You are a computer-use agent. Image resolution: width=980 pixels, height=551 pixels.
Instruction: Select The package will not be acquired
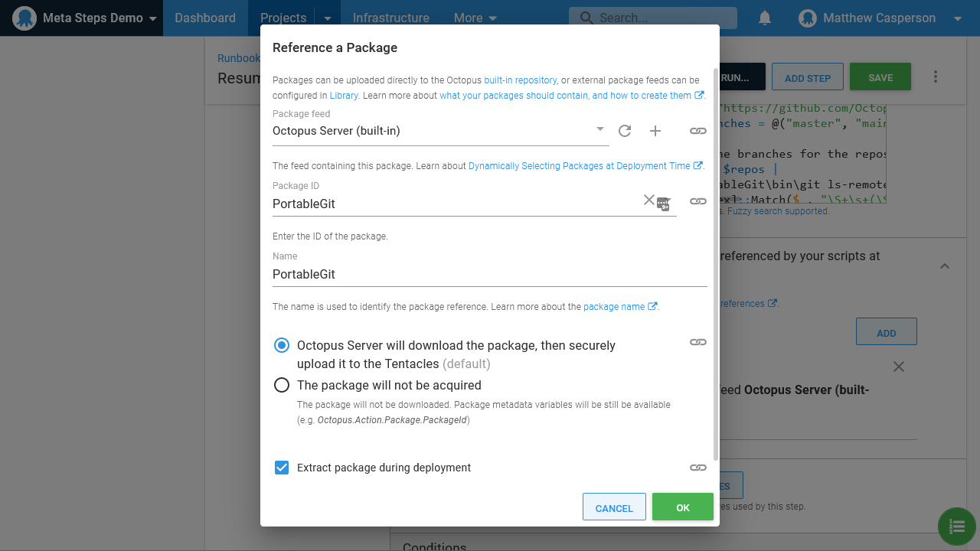tap(282, 386)
